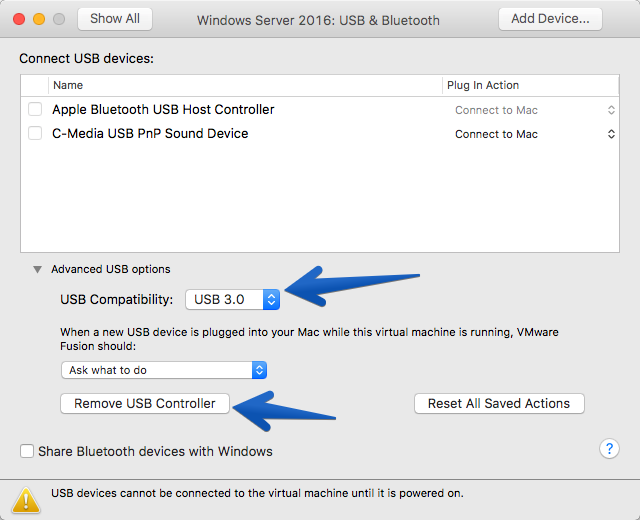Check the Apple Bluetooth USB Host Controller box
This screenshot has width=640, height=520.
click(x=35, y=109)
